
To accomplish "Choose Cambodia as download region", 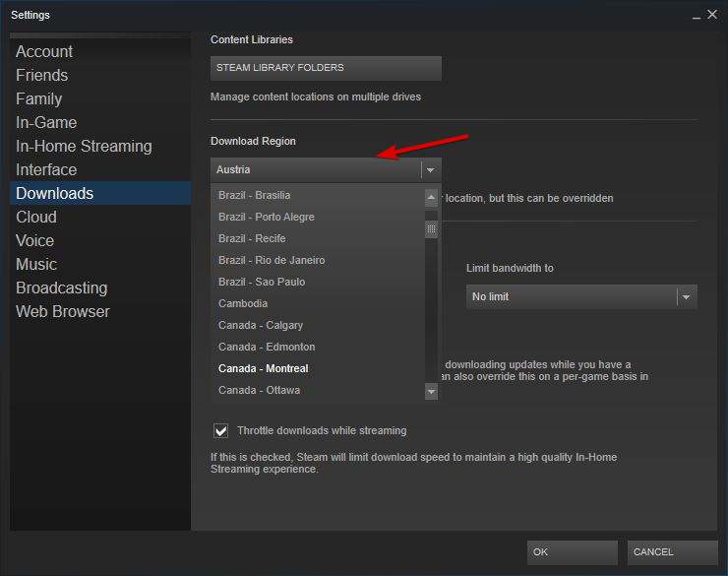I will [x=318, y=303].
